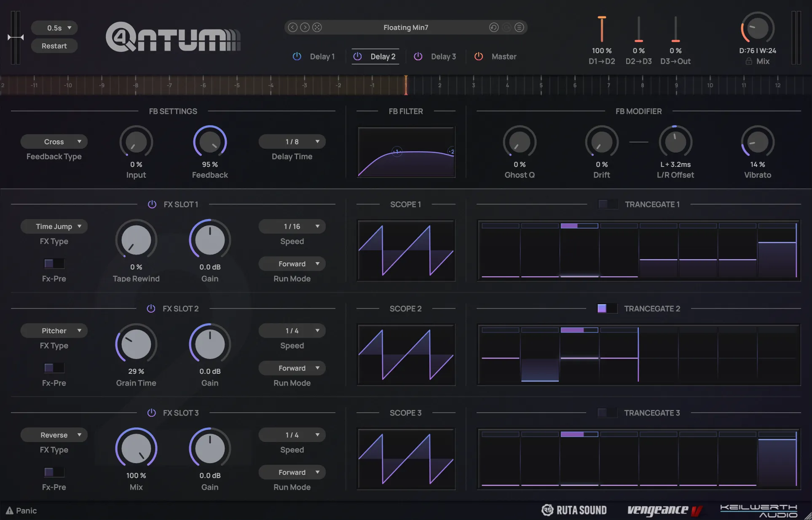Select the Delay 2 tab
The image size is (812, 520).
point(383,56)
